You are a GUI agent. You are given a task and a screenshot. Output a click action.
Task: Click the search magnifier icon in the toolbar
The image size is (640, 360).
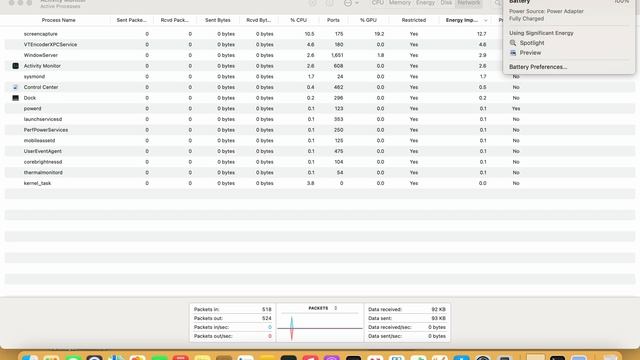[x=498, y=3]
